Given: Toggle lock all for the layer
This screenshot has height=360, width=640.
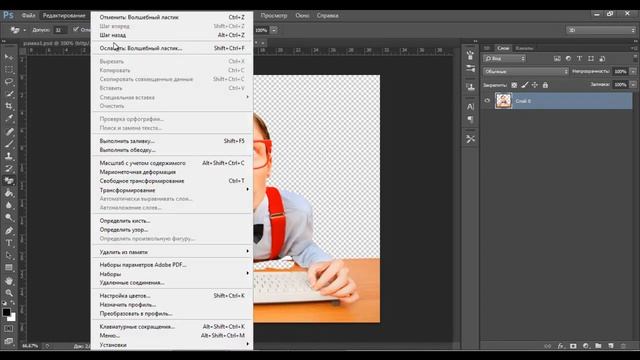Looking at the screenshot, I should [x=545, y=85].
